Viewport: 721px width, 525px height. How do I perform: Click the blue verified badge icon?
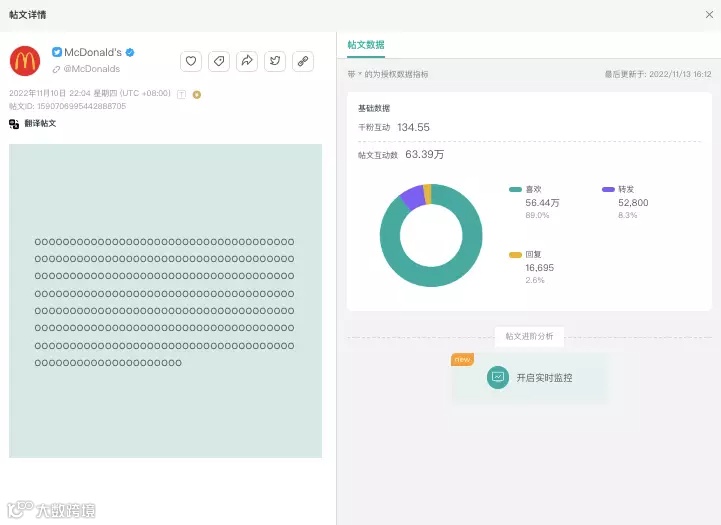tap(130, 52)
